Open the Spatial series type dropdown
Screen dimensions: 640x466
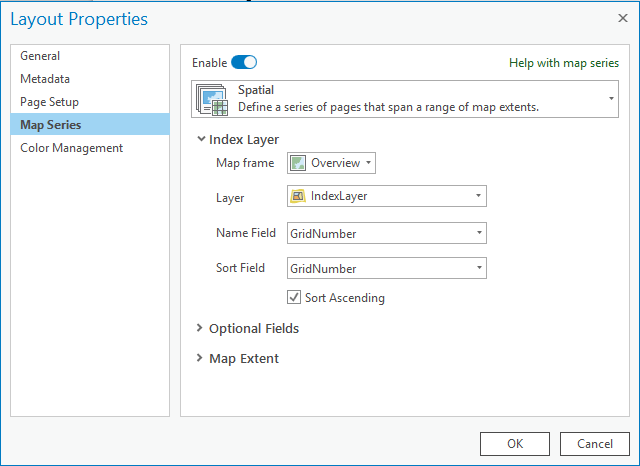coord(405,99)
